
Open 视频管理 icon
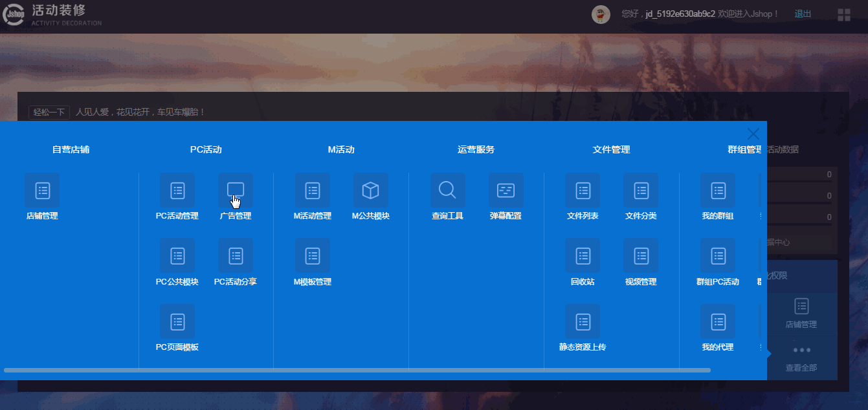point(641,255)
